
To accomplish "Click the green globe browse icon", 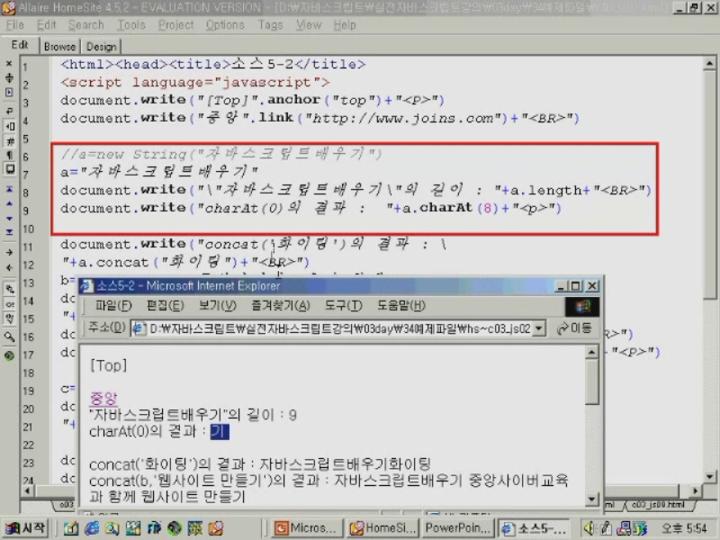I will click(9, 355).
